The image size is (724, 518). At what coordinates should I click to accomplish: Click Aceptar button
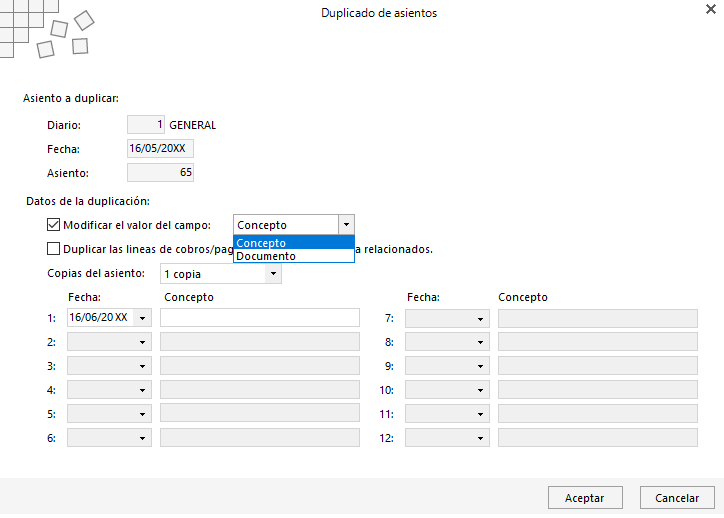click(x=585, y=498)
